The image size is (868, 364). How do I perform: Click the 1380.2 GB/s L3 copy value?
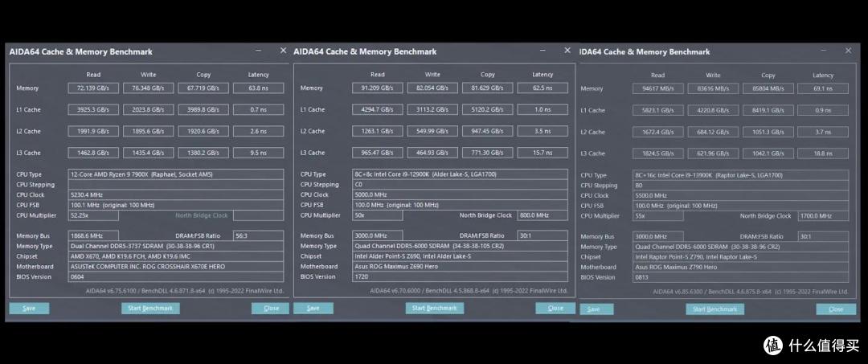[203, 153]
